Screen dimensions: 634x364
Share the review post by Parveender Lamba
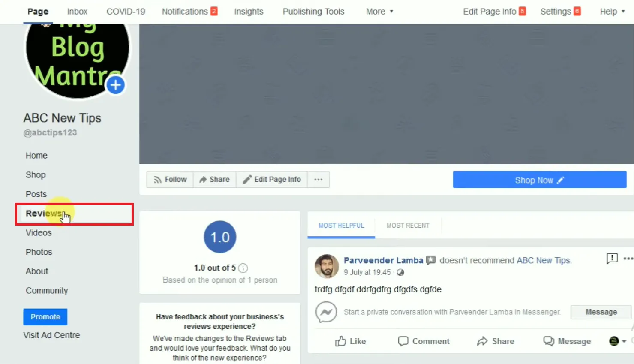click(x=495, y=341)
